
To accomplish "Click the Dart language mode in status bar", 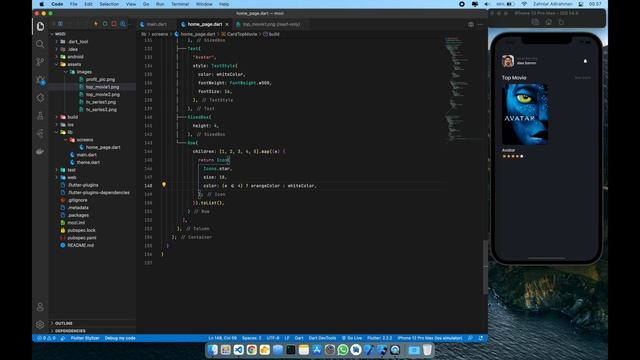I will pyautogui.click(x=299, y=338).
